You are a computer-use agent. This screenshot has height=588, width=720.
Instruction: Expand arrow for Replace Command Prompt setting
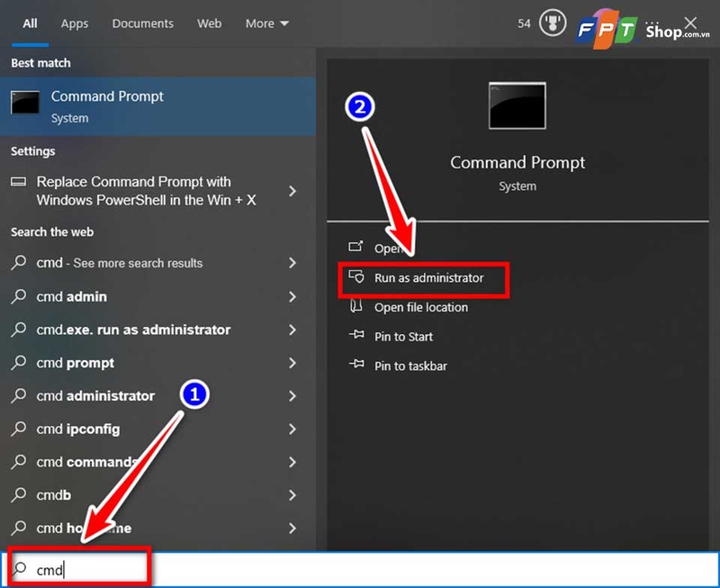(292, 191)
